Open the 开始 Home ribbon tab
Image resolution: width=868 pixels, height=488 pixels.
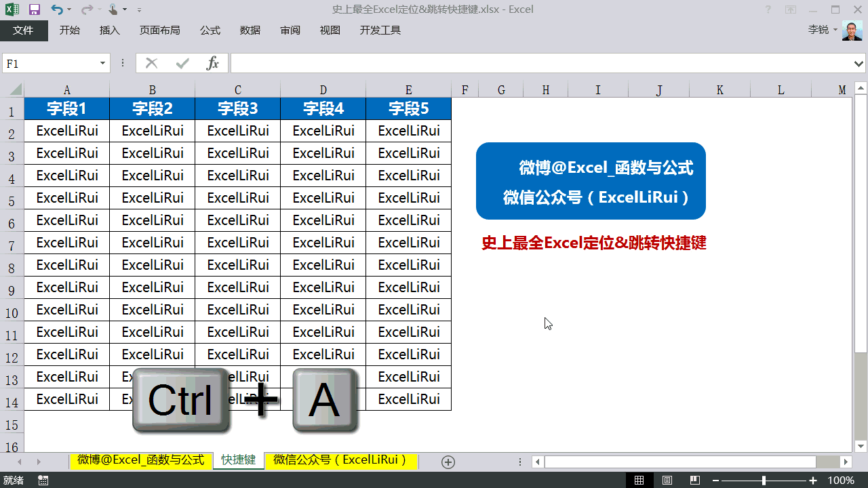(69, 30)
